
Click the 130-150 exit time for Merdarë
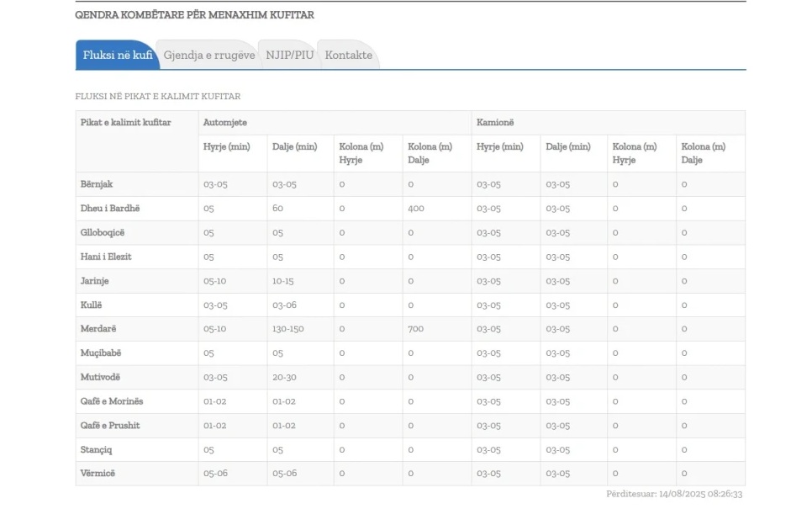coord(288,329)
